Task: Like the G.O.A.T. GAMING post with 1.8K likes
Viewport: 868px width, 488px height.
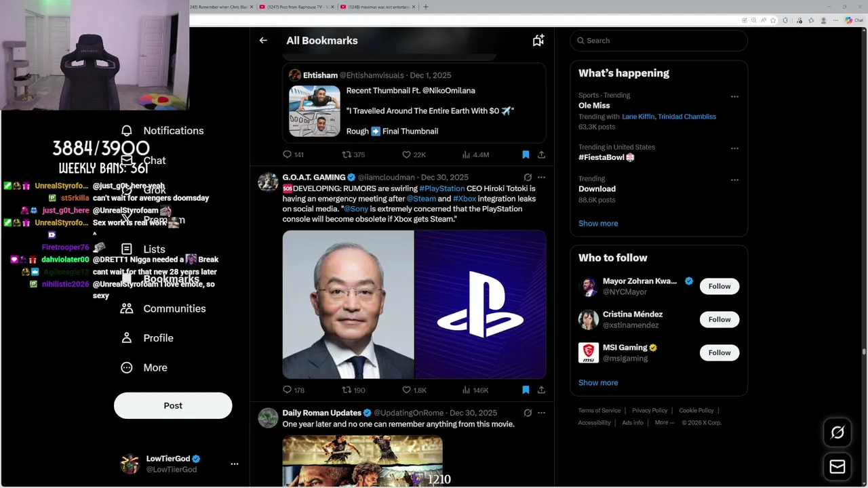Action: tap(414, 390)
